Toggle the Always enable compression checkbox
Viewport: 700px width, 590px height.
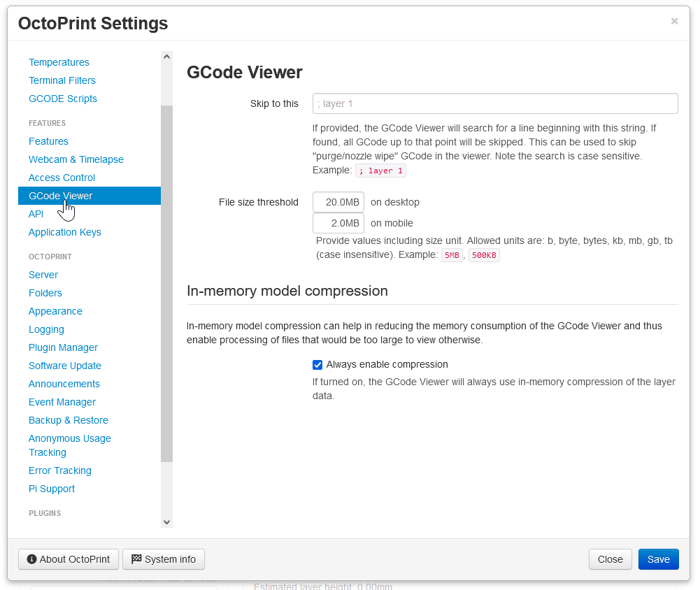[x=317, y=364]
